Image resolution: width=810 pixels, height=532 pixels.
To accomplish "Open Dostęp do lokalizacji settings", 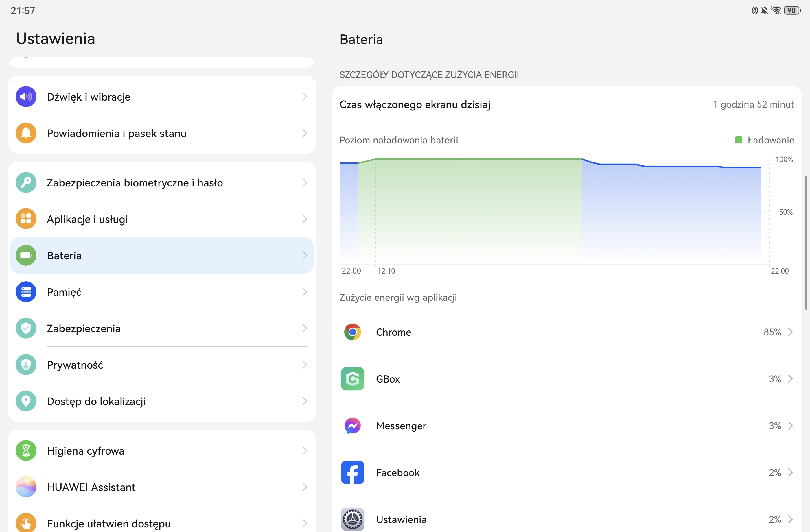I will click(162, 401).
